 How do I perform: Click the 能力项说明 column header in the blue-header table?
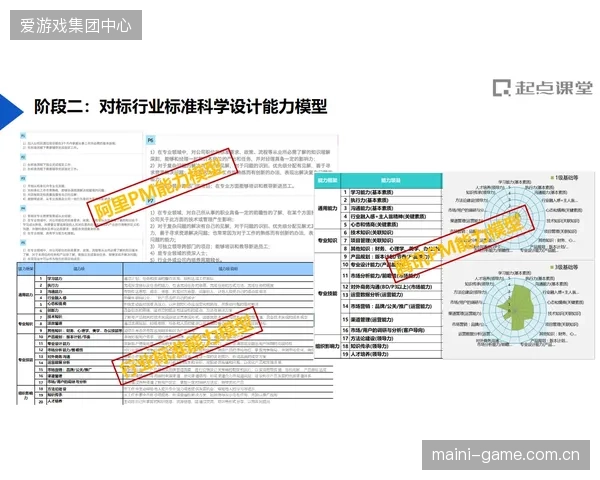228,269
